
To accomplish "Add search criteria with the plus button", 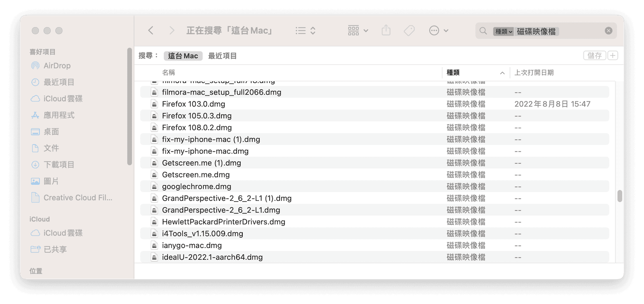I will 613,56.
